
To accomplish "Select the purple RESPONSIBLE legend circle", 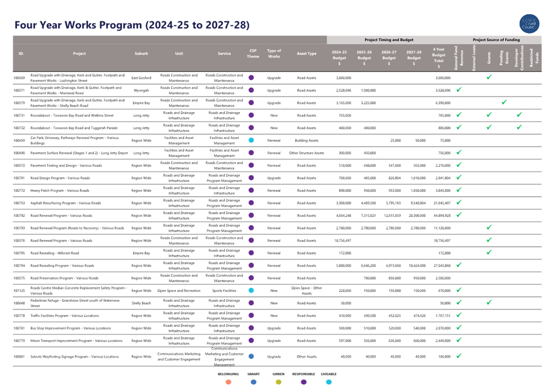I will (303, 382).
